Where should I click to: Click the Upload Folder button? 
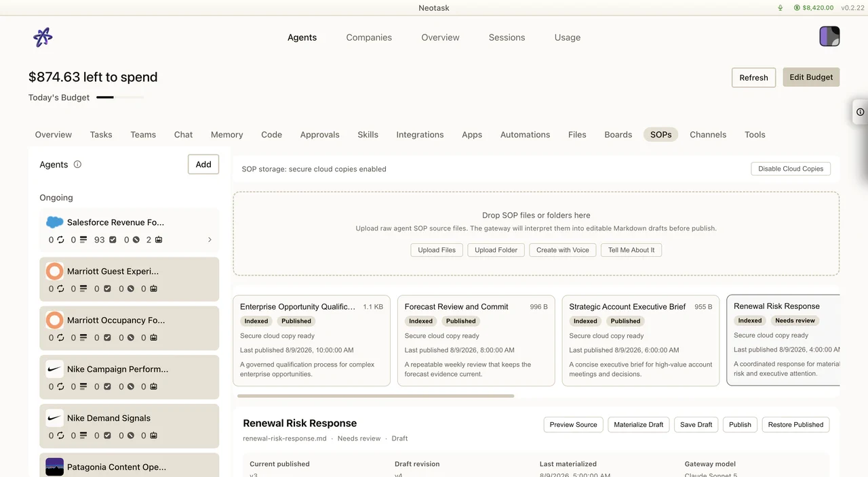496,250
